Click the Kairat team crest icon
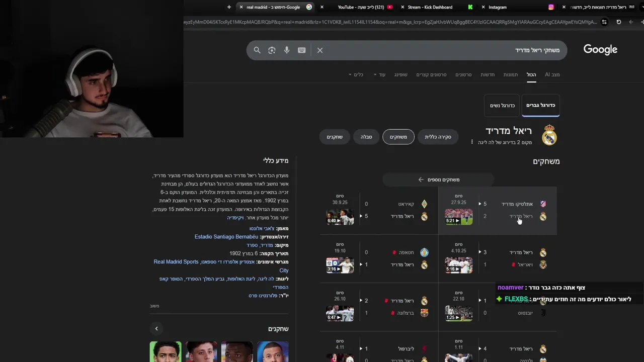 [424, 204]
